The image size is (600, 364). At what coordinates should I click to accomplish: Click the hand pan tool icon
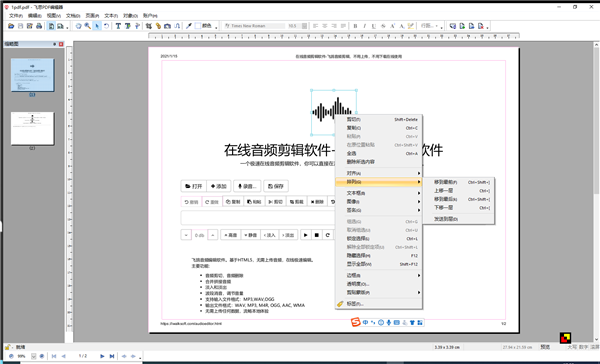tap(78, 26)
